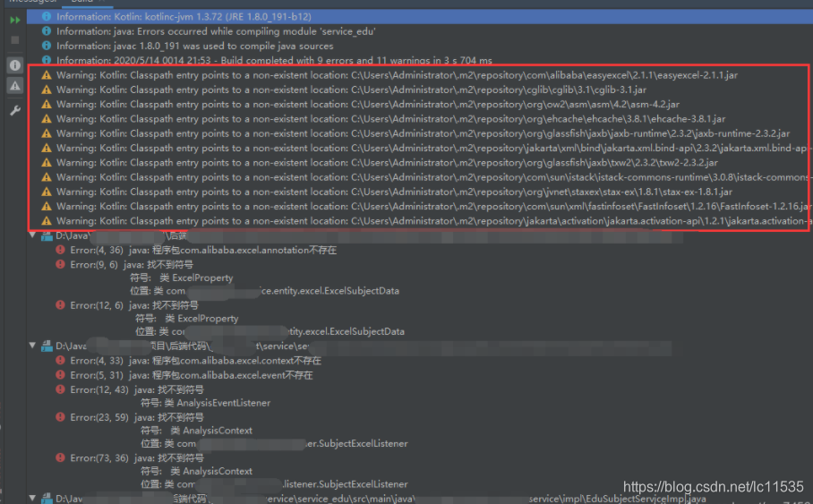Click warning icon of txw2 jar row
Screen dimensions: 813x504
point(47,162)
